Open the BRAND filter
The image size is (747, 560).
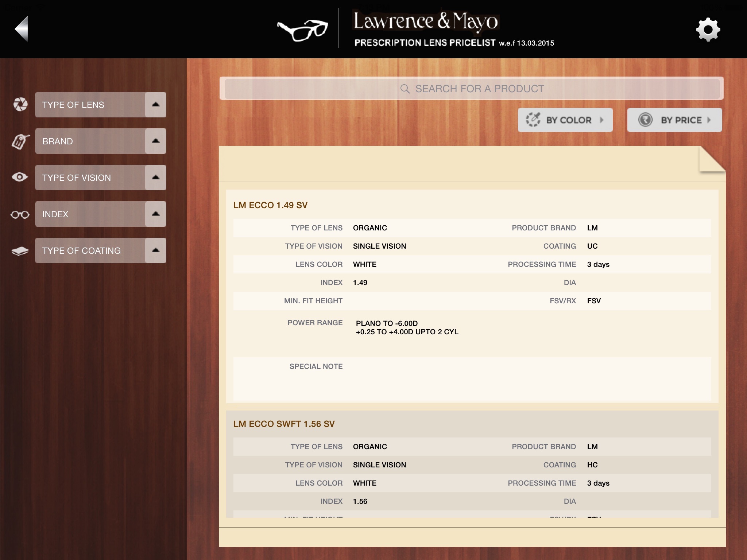tap(101, 141)
